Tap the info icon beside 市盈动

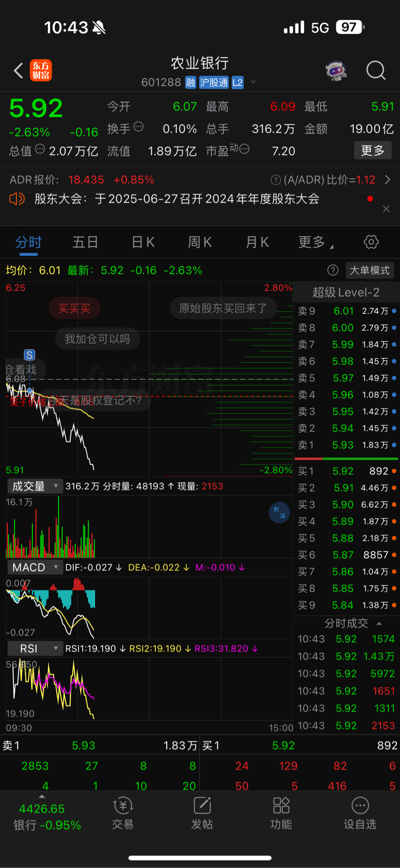pyautogui.click(x=244, y=150)
